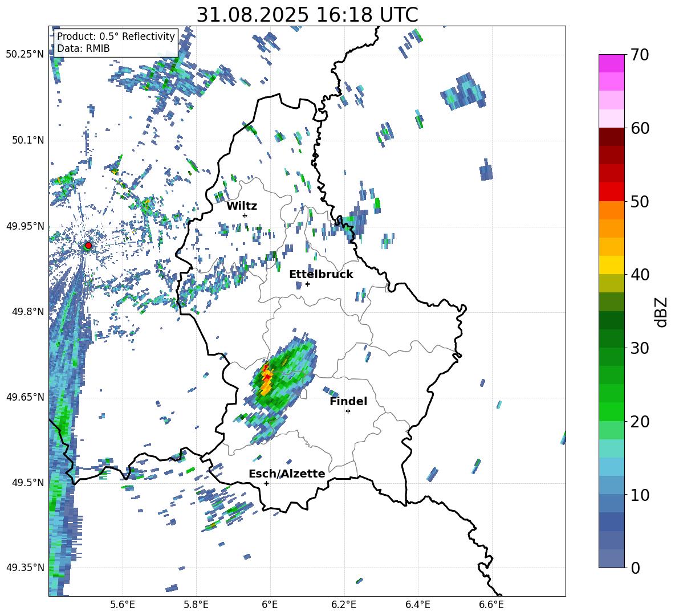675x616 pixels.
Task: Click the Findel cross marker
Action: [348, 411]
